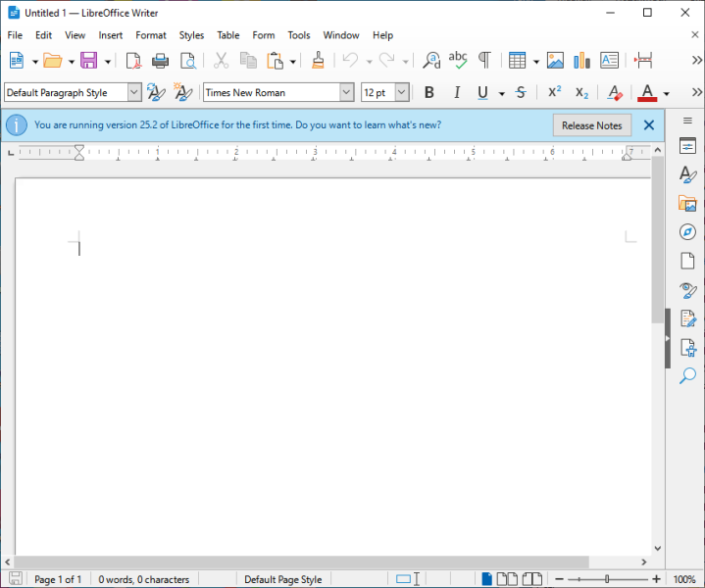Toggle formatting marks display

(x=484, y=61)
